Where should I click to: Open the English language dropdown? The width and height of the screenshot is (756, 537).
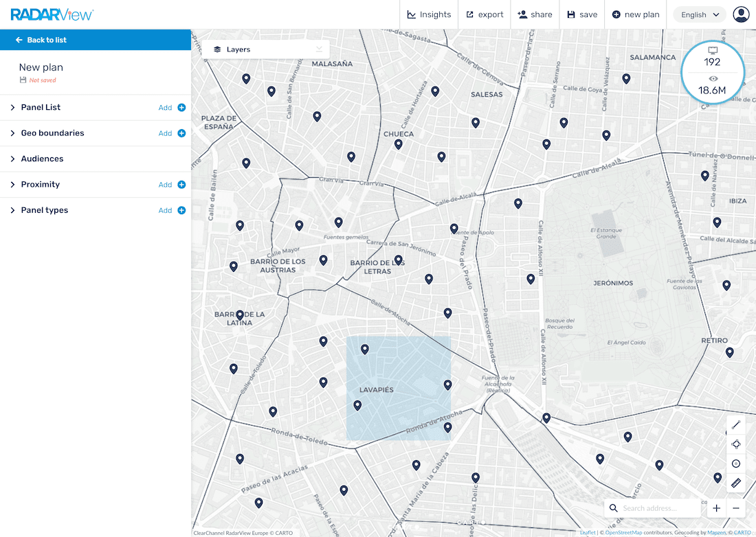(x=698, y=14)
